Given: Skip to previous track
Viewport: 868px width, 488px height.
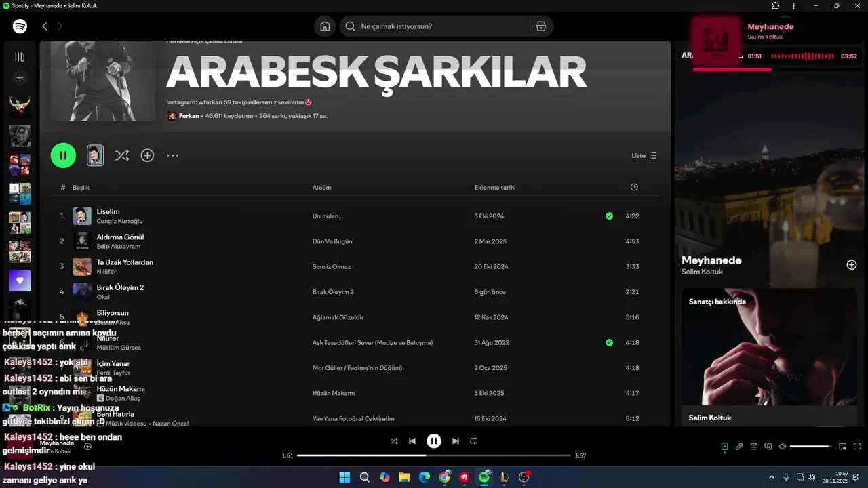Looking at the screenshot, I should coord(412,441).
